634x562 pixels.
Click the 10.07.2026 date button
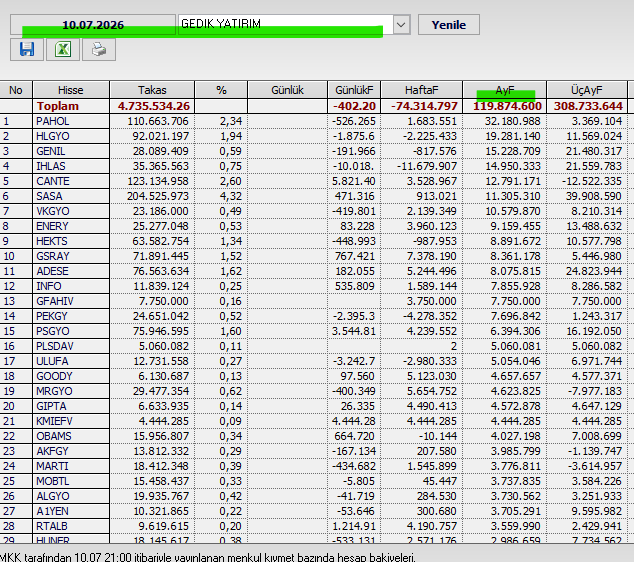coord(93,25)
